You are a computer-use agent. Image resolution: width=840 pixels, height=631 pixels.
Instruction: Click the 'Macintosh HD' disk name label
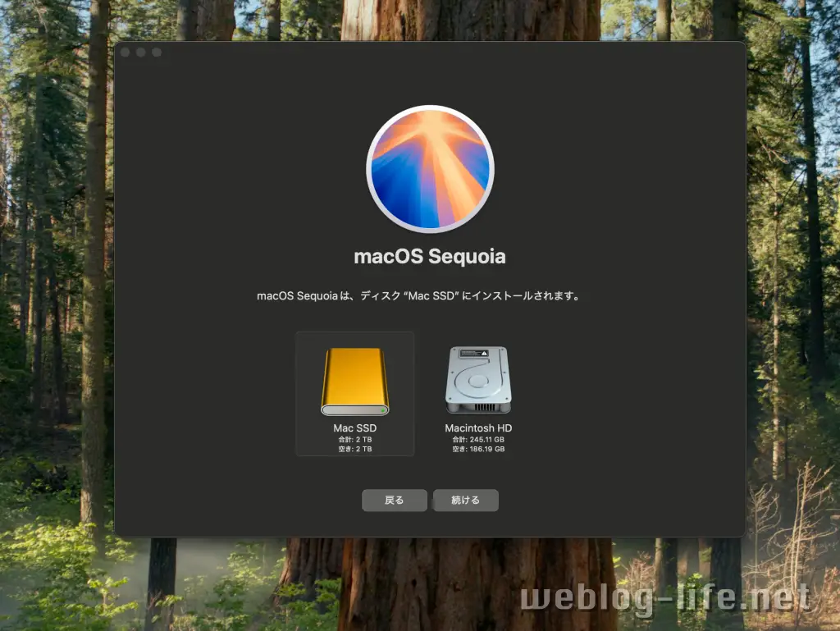tap(478, 428)
